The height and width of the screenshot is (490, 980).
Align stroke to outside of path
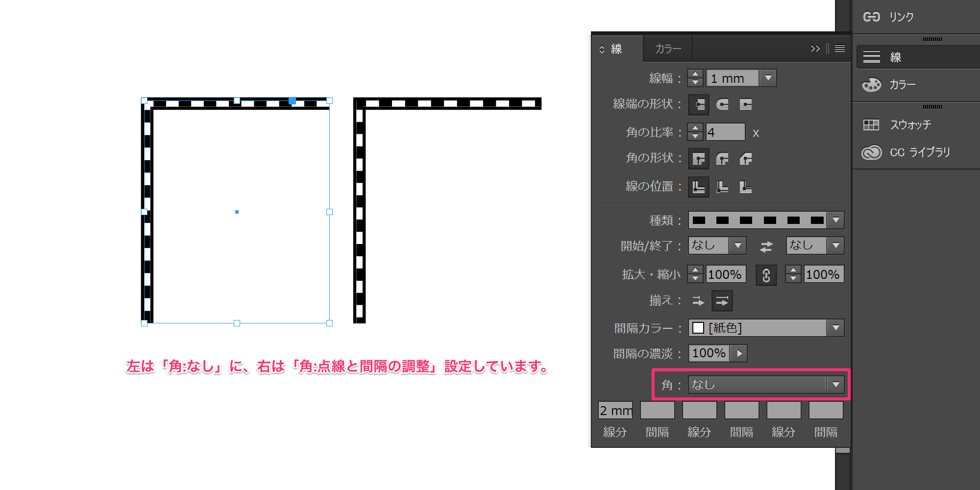coord(746,187)
